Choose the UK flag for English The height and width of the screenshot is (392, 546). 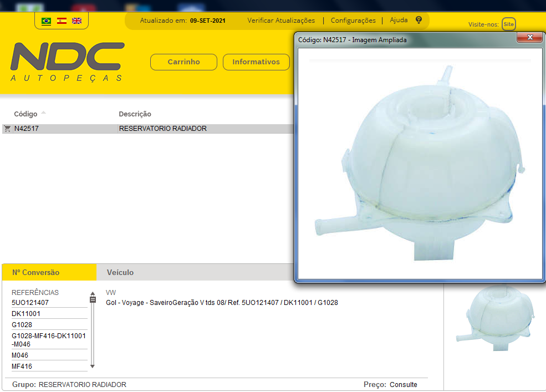pyautogui.click(x=76, y=21)
